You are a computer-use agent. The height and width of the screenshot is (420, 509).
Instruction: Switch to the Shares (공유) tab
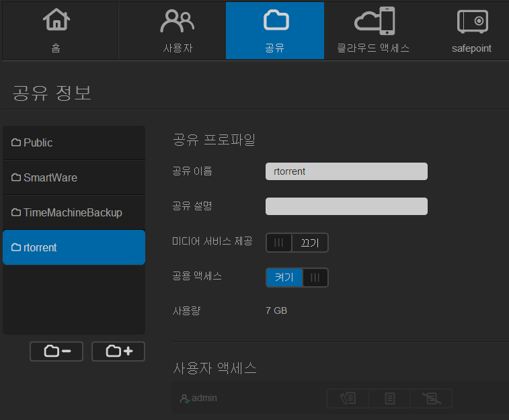pyautogui.click(x=274, y=30)
